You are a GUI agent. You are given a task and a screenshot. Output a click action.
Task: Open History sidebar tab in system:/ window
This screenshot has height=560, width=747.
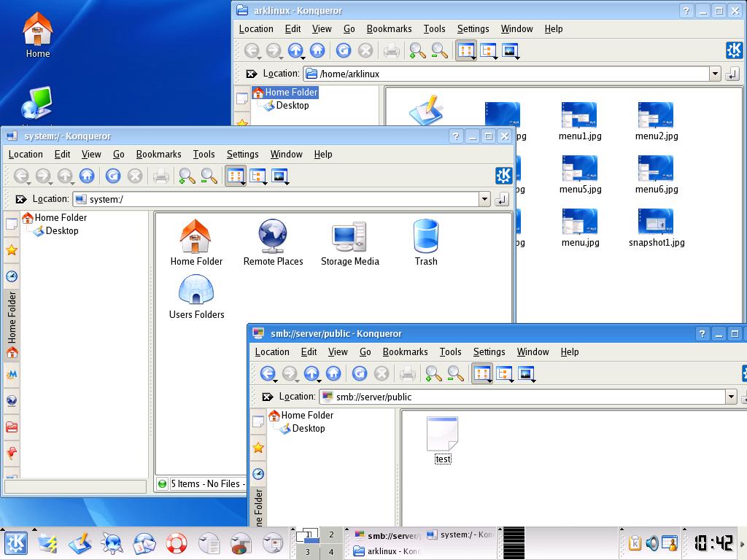click(x=12, y=276)
